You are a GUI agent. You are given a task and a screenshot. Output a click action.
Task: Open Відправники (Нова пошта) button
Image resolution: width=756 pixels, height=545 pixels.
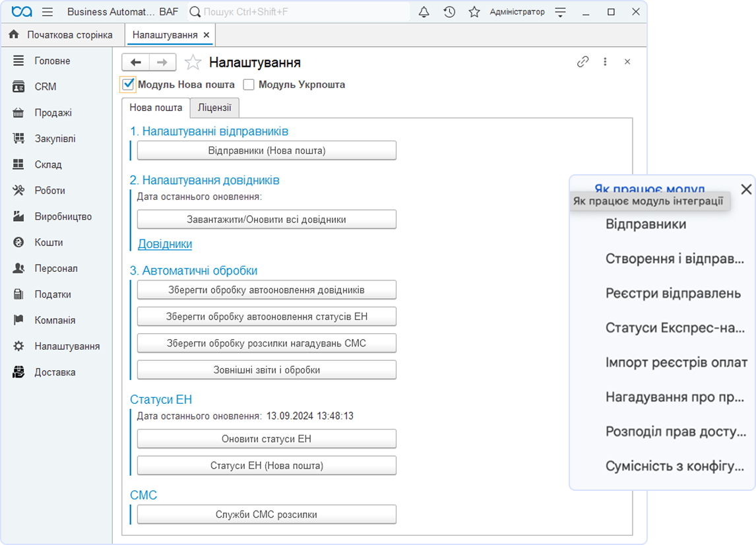[x=267, y=150]
